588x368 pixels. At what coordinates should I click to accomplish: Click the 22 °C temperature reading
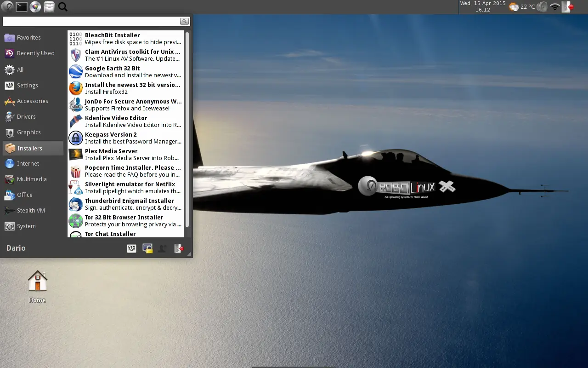(x=528, y=7)
